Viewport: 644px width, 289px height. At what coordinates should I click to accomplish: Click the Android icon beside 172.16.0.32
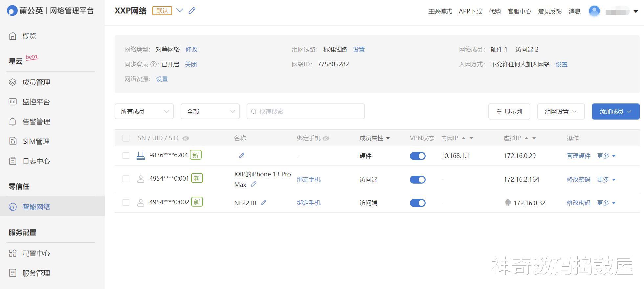tap(508, 203)
